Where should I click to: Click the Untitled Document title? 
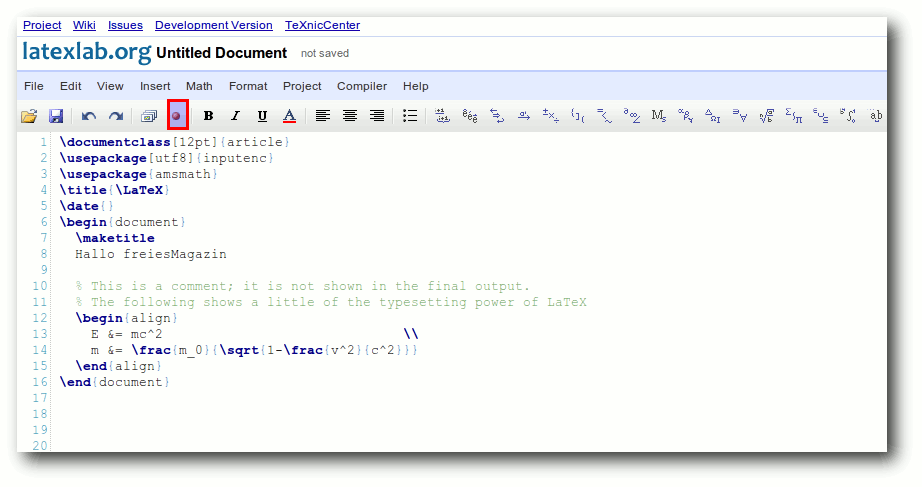point(221,53)
